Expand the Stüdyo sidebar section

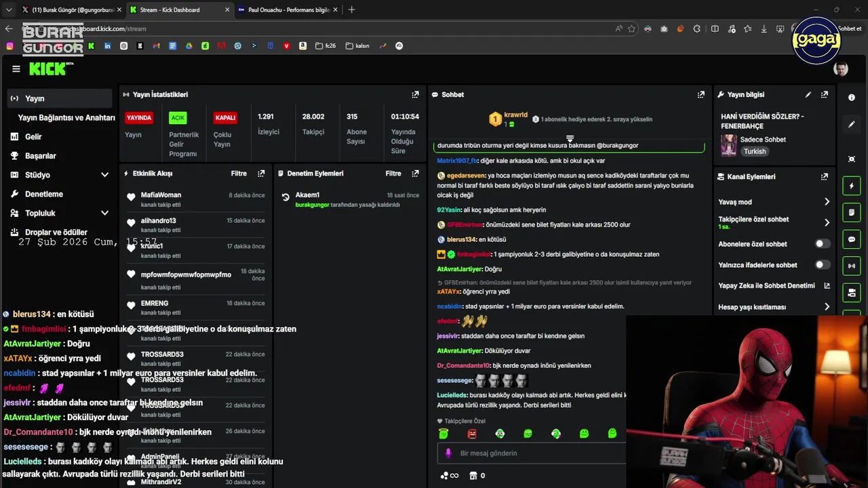(x=104, y=175)
